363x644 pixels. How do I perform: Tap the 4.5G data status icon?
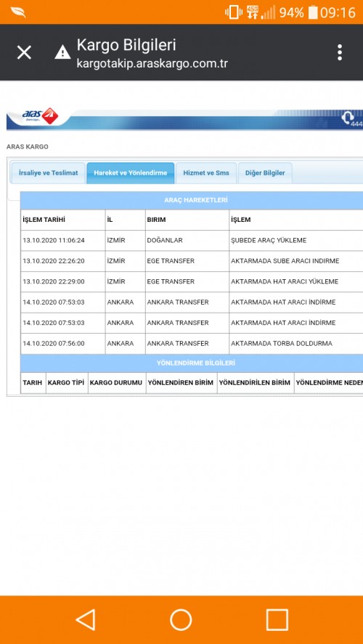(x=253, y=12)
